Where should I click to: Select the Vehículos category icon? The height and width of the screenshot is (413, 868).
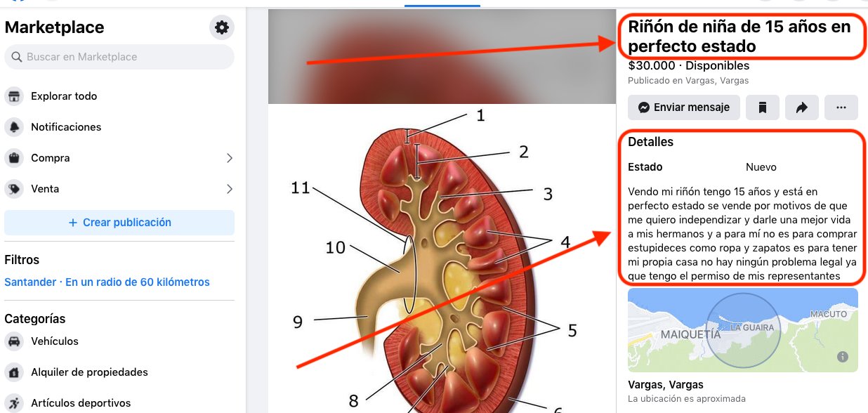pyautogui.click(x=14, y=341)
